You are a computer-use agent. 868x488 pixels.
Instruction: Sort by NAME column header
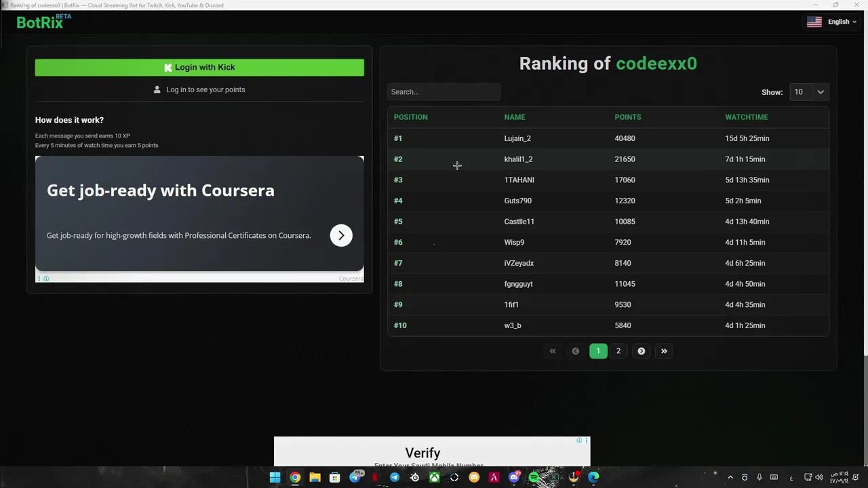515,117
